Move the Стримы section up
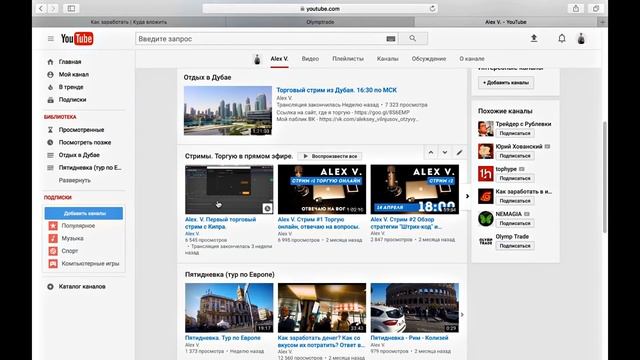This screenshot has width=640, height=360. (431, 152)
